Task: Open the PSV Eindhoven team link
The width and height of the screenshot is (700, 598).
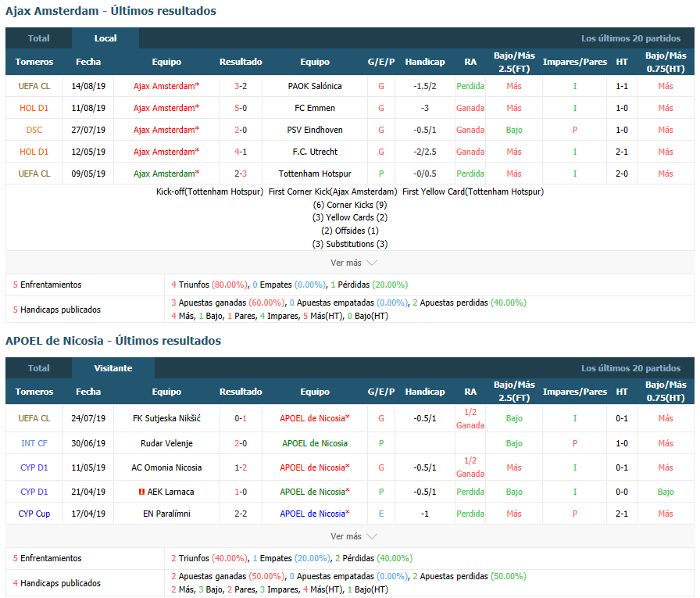Action: click(x=315, y=130)
